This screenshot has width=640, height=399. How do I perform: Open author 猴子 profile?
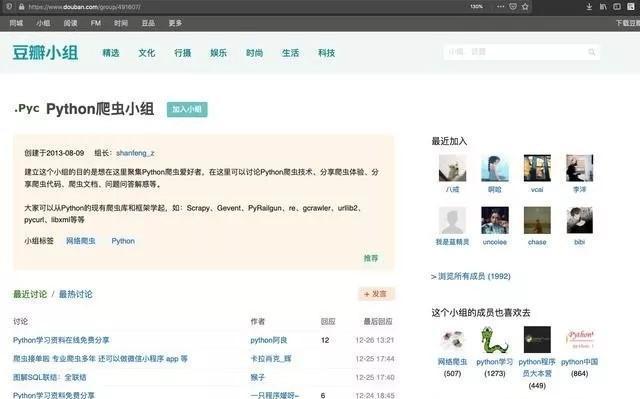[258, 377]
